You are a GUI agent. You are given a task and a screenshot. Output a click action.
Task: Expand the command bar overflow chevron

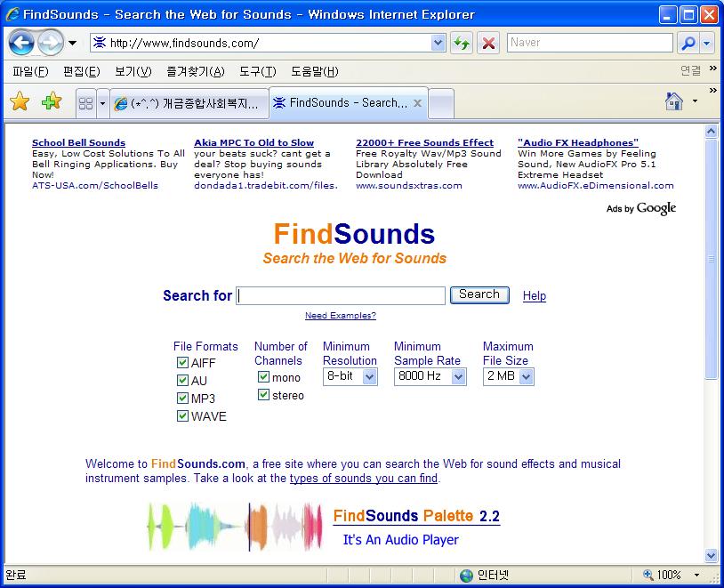click(713, 91)
